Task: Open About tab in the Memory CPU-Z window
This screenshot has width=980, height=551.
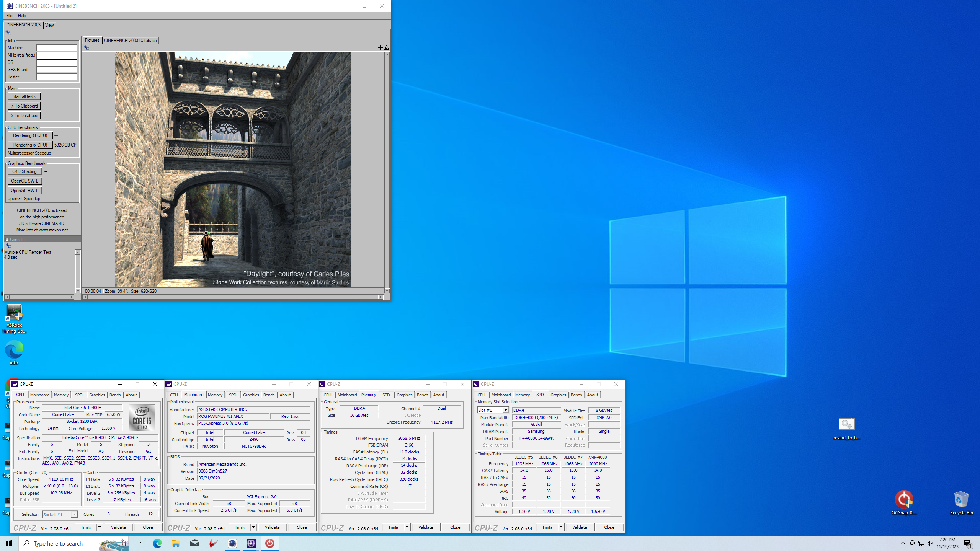Action: click(439, 395)
